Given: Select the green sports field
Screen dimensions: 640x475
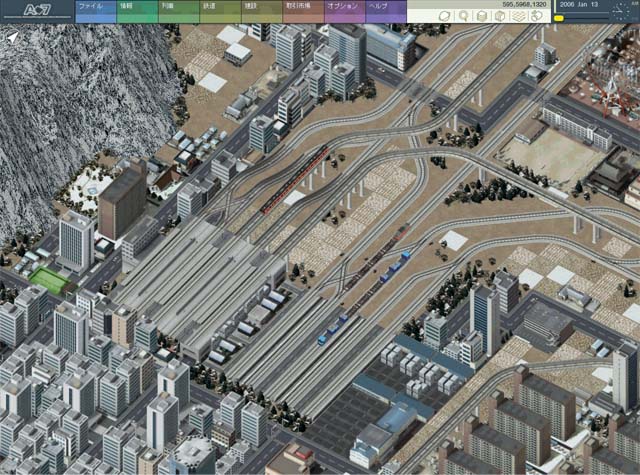Looking at the screenshot, I should tap(49, 279).
